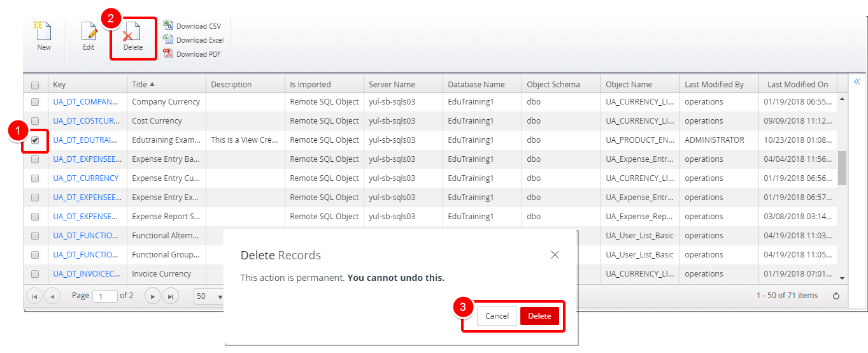Download the list as Excel
This screenshot has width=868, height=353.
(194, 40)
